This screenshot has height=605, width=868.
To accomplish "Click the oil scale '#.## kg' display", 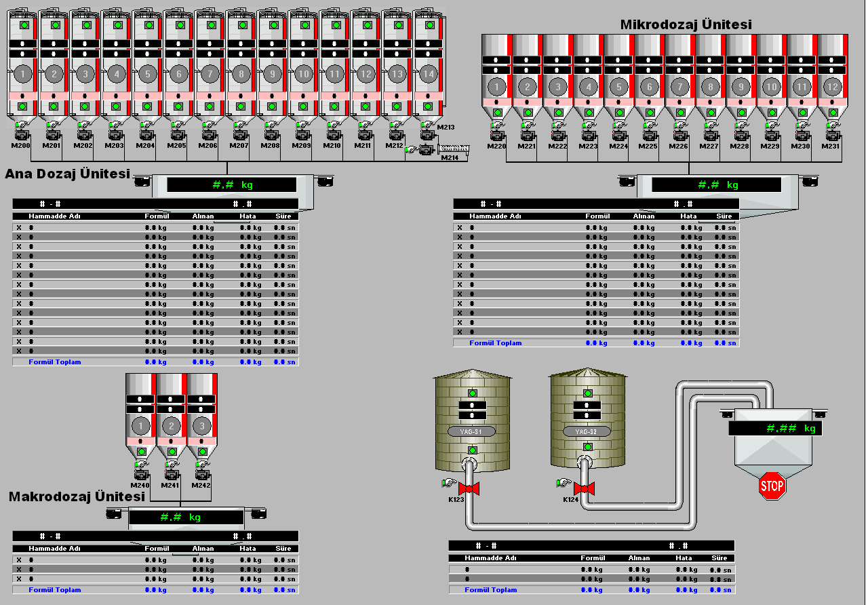I will point(775,429).
